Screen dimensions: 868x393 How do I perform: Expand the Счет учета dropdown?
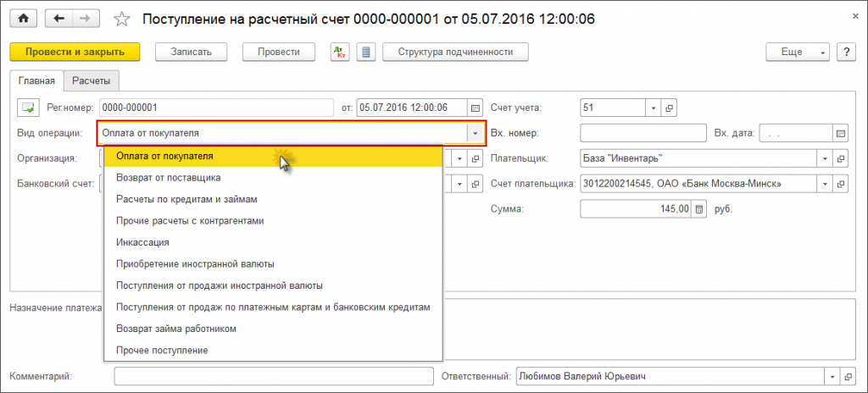654,108
